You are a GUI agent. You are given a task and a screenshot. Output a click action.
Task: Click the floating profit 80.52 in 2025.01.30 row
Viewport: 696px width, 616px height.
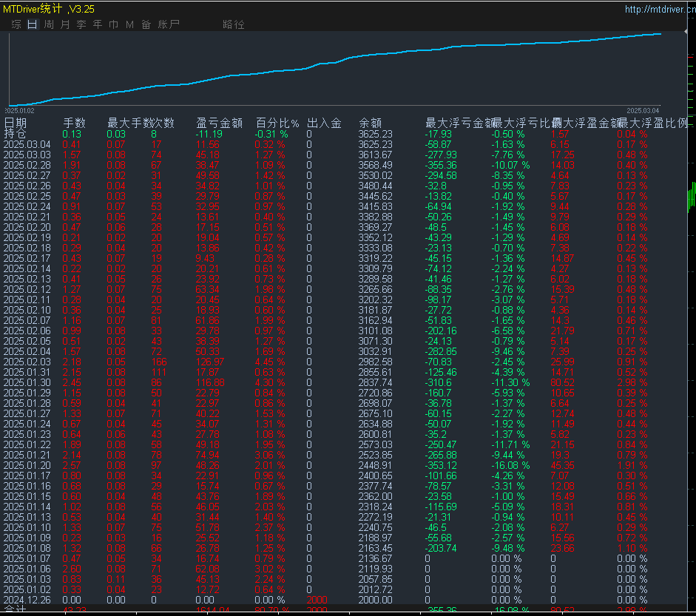pyautogui.click(x=562, y=382)
